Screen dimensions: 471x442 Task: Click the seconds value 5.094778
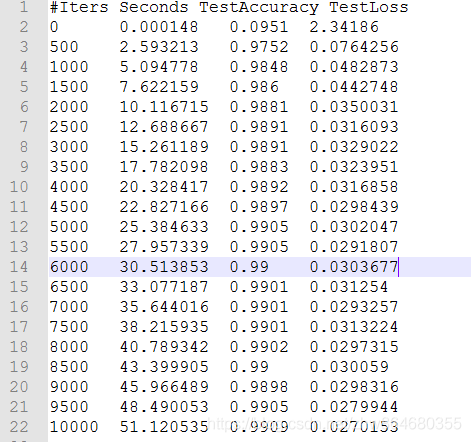159,67
